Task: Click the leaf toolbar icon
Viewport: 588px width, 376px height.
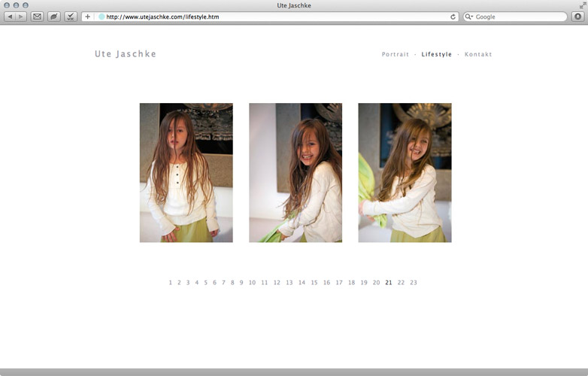Action: click(x=54, y=17)
